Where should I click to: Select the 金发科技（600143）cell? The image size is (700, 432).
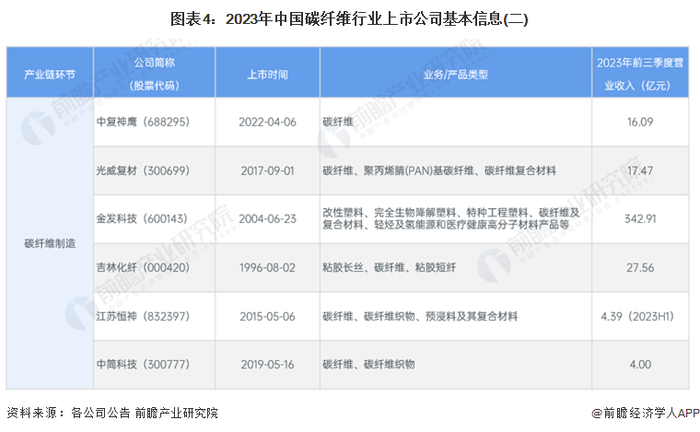(x=154, y=219)
